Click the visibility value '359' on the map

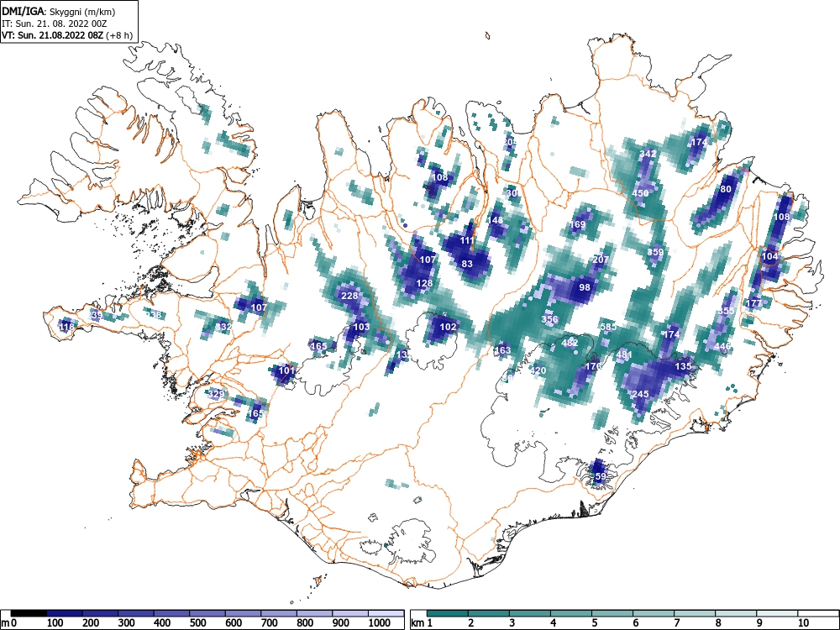[656, 252]
